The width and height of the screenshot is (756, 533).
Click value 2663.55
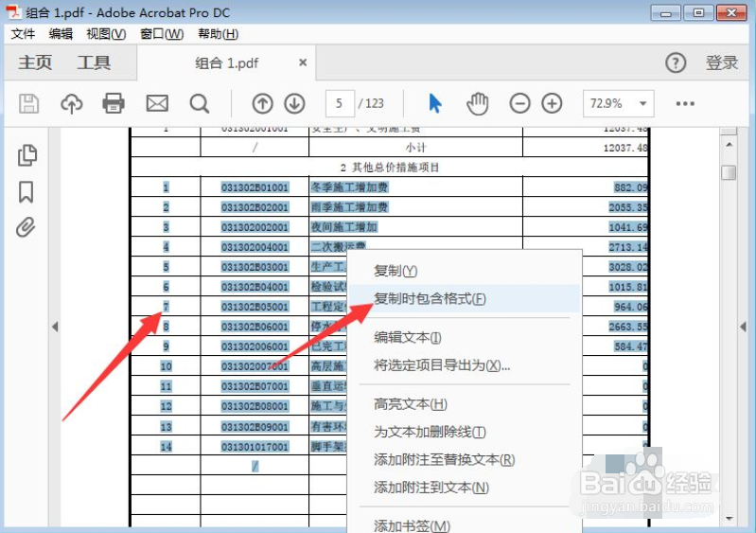click(627, 327)
